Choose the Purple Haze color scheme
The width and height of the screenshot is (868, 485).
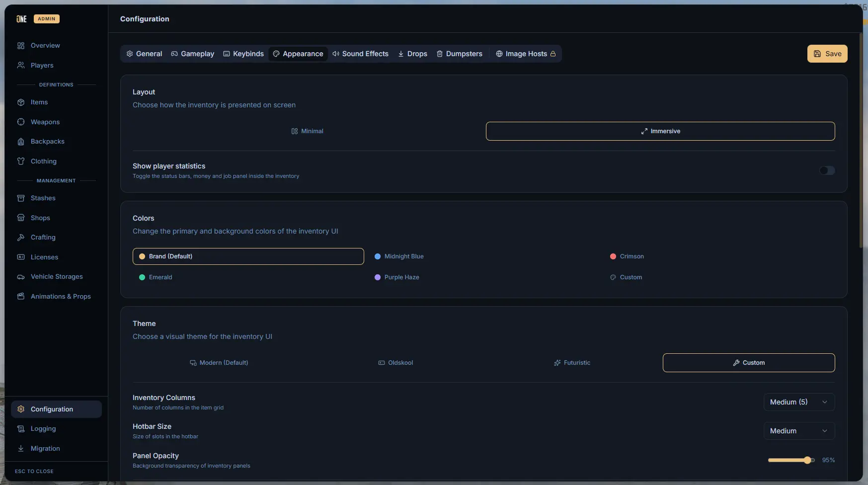(x=484, y=277)
